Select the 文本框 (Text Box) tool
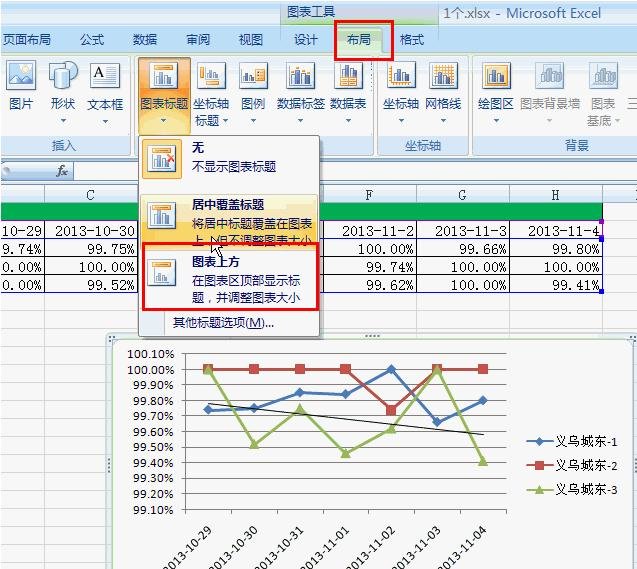Screen dimensions: 637x569 pyautogui.click(x=105, y=85)
